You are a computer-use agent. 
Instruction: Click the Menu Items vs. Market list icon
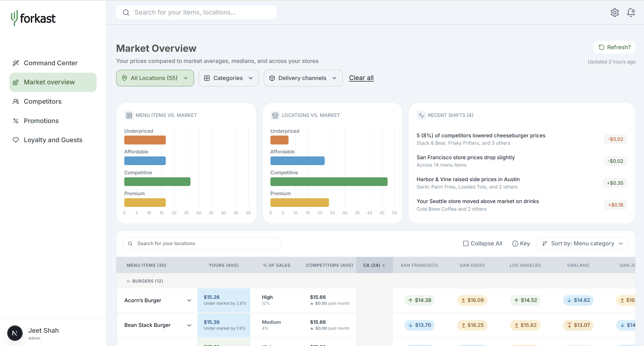[129, 115]
